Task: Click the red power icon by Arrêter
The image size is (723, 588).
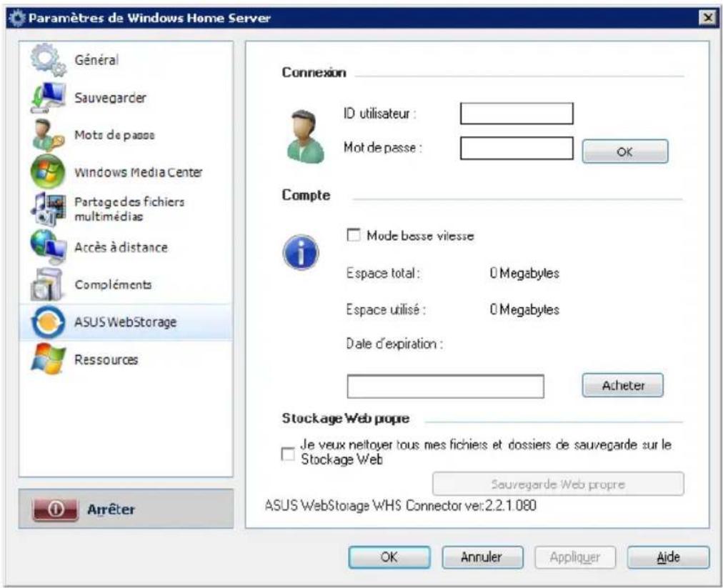Action: pos(56,509)
